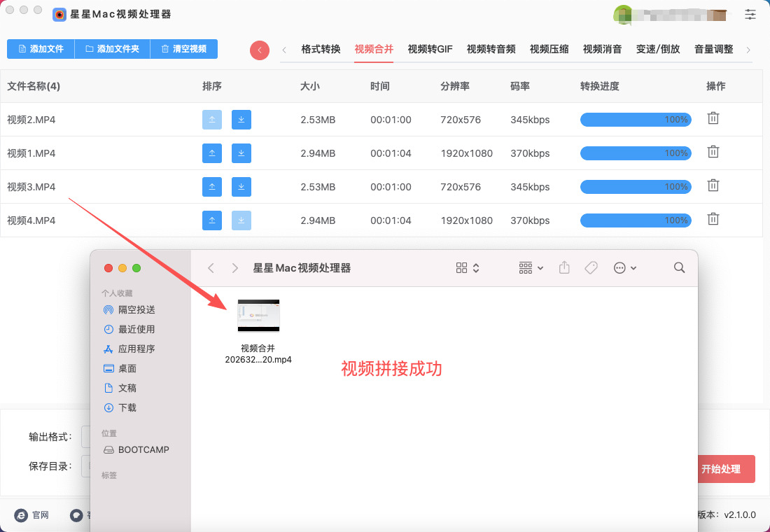Select file name 视频1.MP4
The width and height of the screenshot is (770, 532).
click(31, 153)
